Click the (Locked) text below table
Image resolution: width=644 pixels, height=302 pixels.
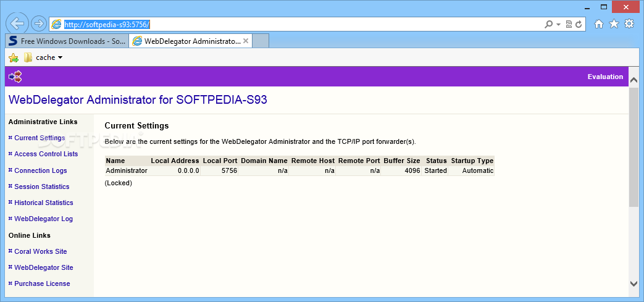119,183
